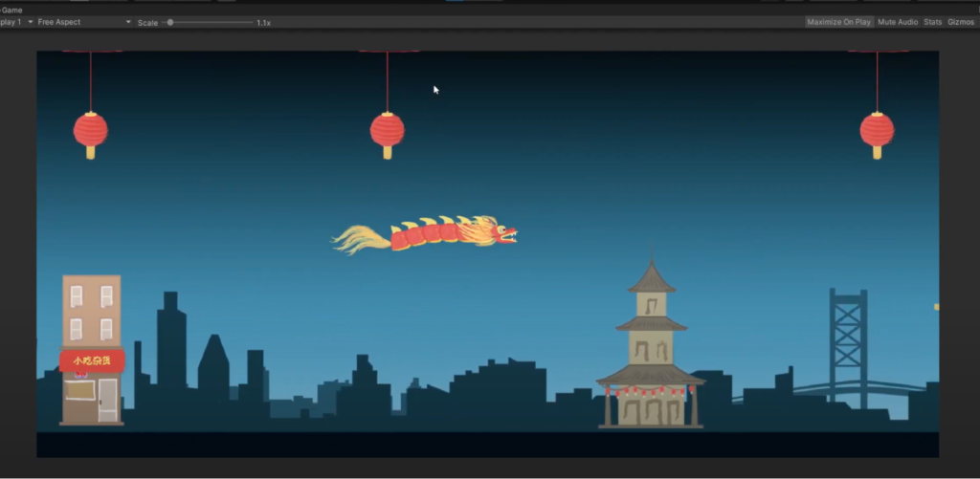The image size is (980, 479).
Task: Toggle Mute Audio in the Game view
Action: [x=898, y=22]
